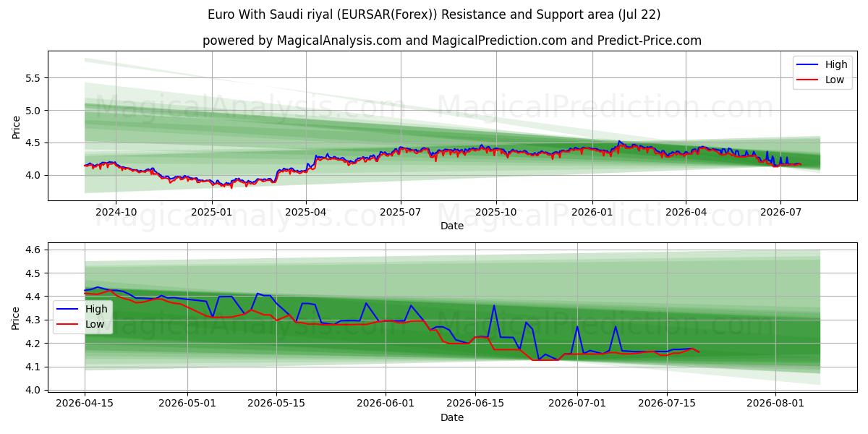Viewport: 868px width, 434px height.
Task: Click the 'Date' x-axis title of the bottom chart
Action: tap(452, 417)
